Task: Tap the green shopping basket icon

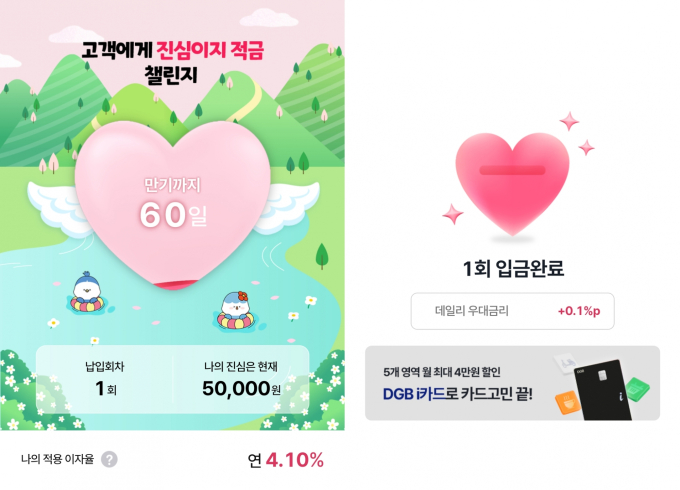Action: 638,388
